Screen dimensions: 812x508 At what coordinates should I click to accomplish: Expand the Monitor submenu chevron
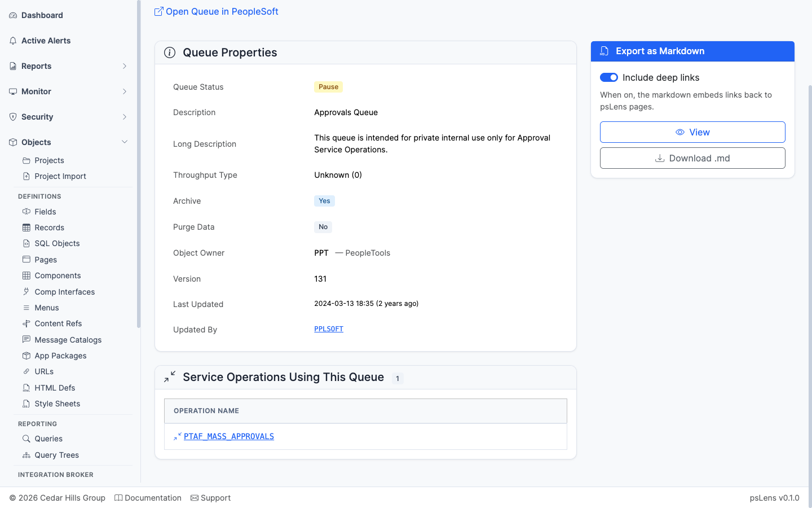point(125,91)
